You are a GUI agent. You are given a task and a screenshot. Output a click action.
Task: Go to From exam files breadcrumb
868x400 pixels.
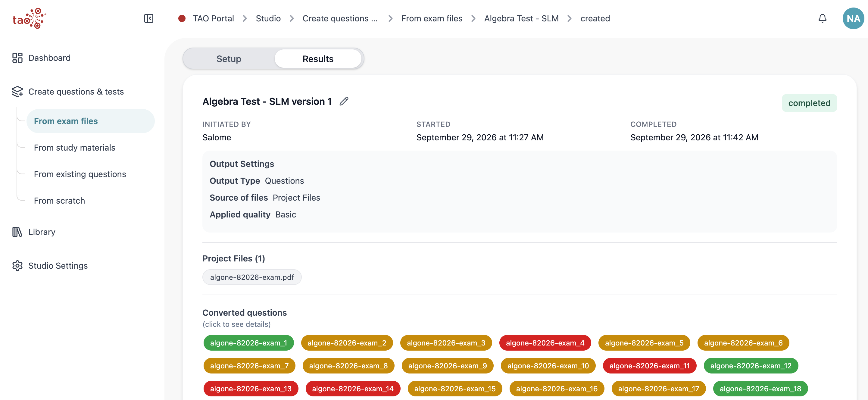[432, 19]
